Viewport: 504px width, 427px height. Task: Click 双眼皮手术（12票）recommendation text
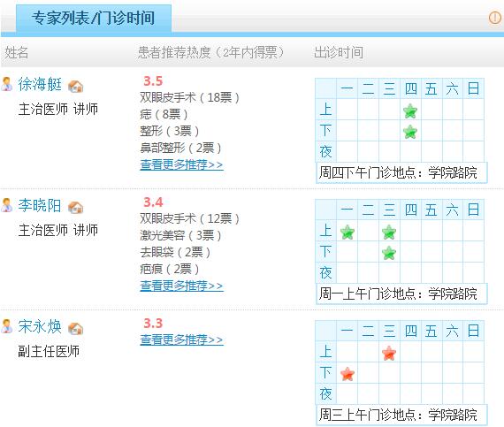click(x=189, y=218)
